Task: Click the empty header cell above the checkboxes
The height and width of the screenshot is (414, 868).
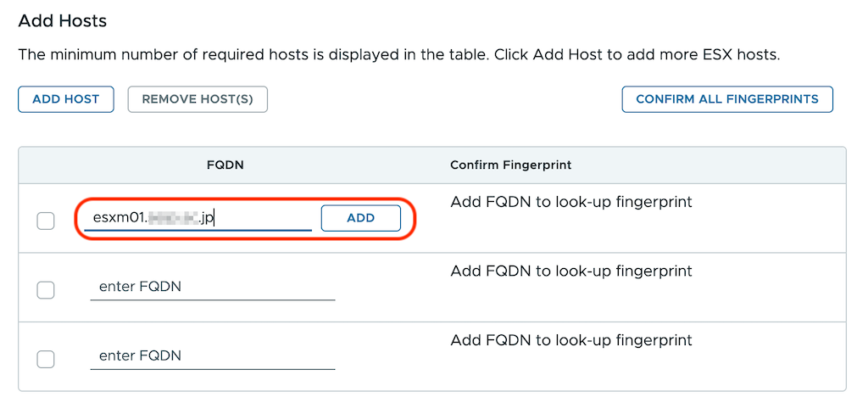Action: point(46,165)
